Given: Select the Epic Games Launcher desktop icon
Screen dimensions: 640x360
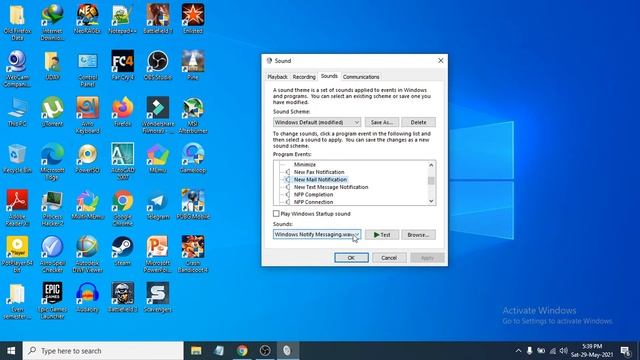Looking at the screenshot, I should coord(52,301).
